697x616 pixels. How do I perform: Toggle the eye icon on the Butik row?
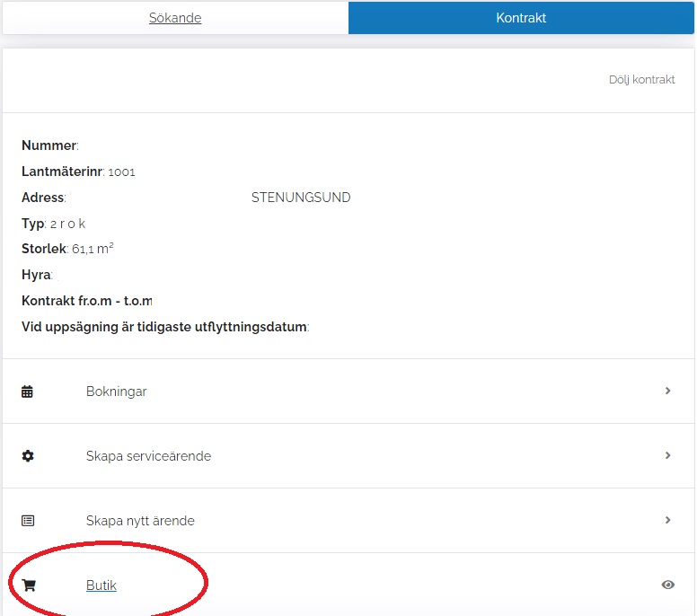pyautogui.click(x=667, y=585)
